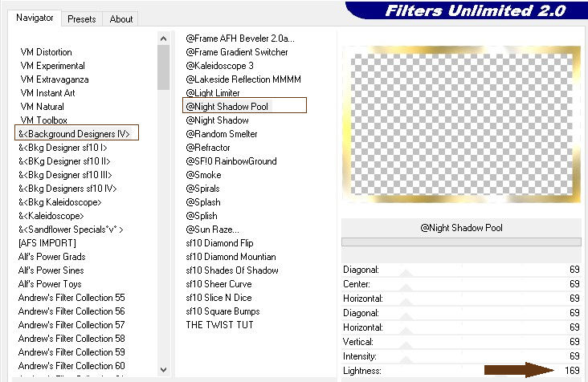
Task: Switch to the Presets tab
Action: pos(82,18)
